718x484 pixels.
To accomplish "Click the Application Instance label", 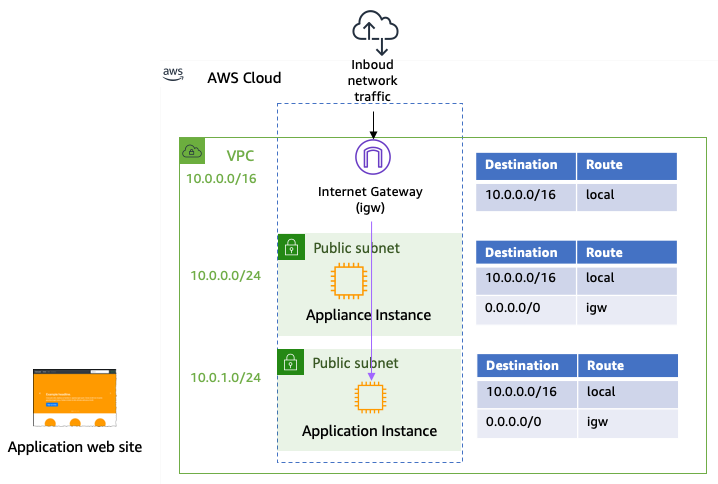I will 369,431.
